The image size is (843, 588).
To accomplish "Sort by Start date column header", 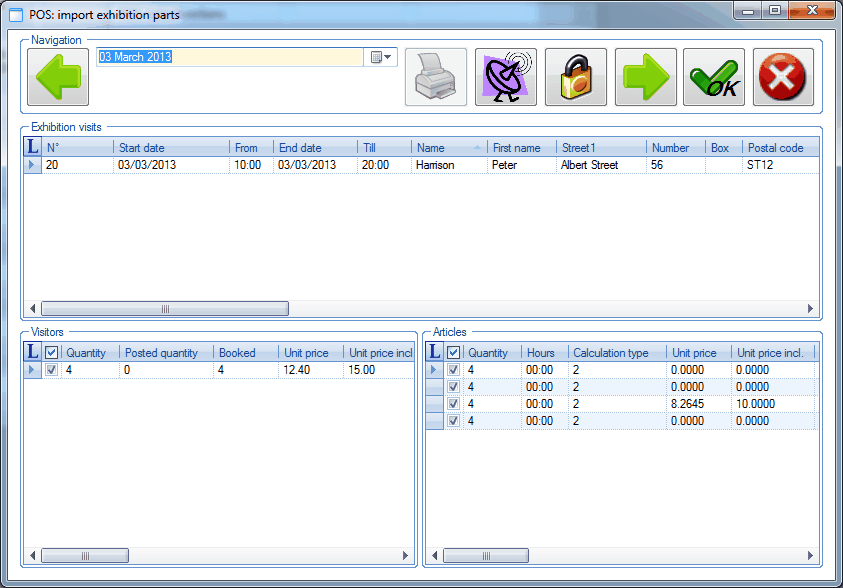I will point(170,148).
